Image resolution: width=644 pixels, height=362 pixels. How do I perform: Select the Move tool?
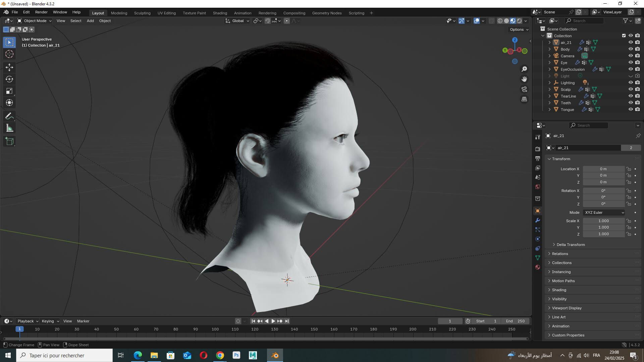[x=9, y=67]
